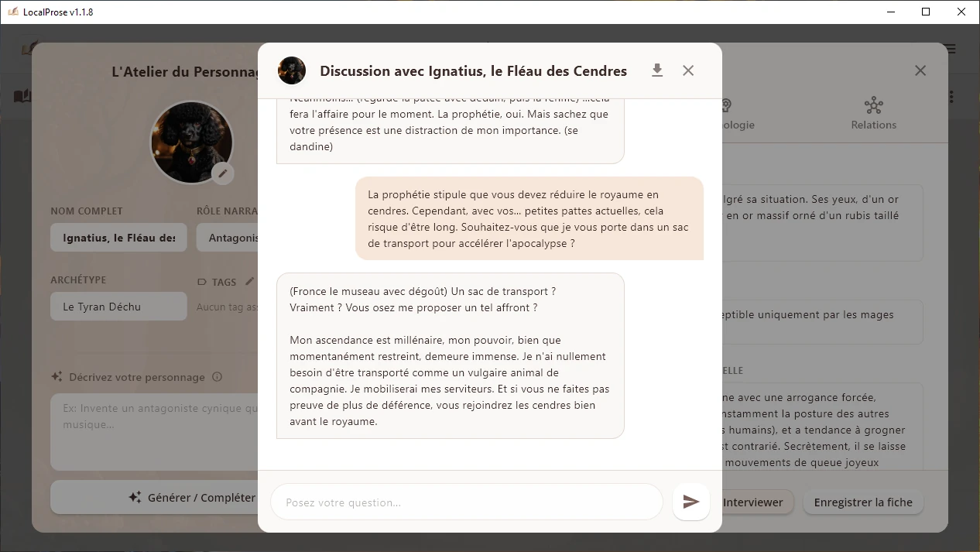This screenshot has height=552, width=980.
Task: Save with Enregistrer la fiche button
Action: (x=863, y=502)
